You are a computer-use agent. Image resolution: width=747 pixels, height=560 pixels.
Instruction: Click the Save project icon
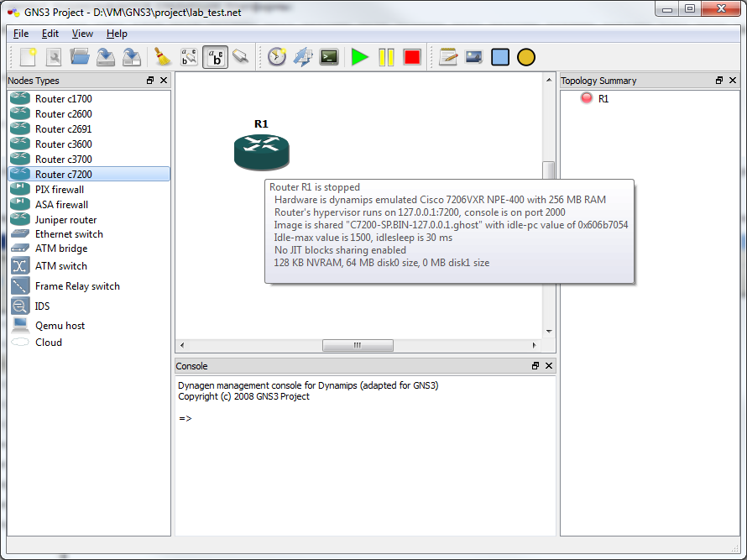[105, 57]
